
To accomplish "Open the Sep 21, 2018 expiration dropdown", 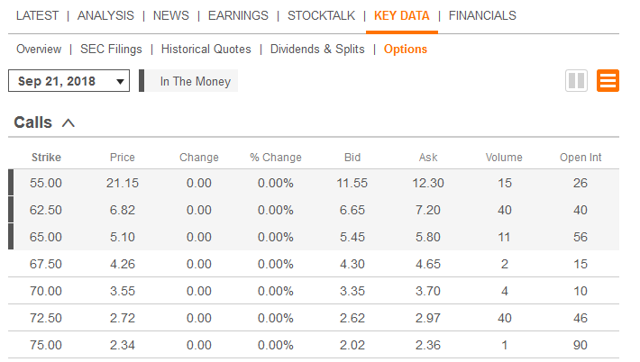I will [69, 81].
